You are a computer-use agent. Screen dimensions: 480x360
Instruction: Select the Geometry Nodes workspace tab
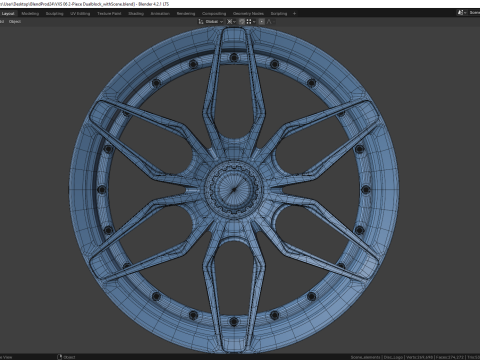tap(248, 14)
